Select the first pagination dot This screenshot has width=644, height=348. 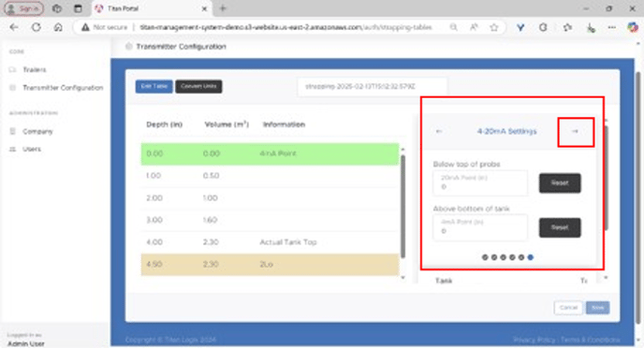[x=485, y=257]
